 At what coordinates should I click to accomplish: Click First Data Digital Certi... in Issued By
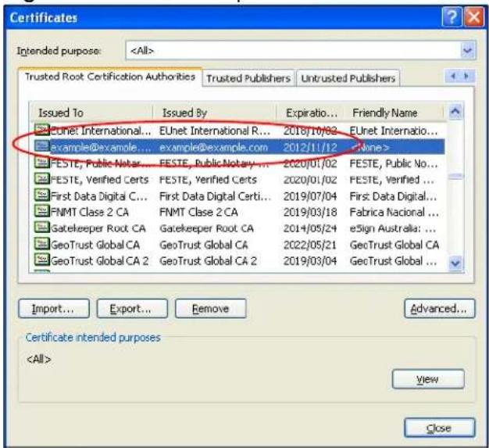pos(215,196)
